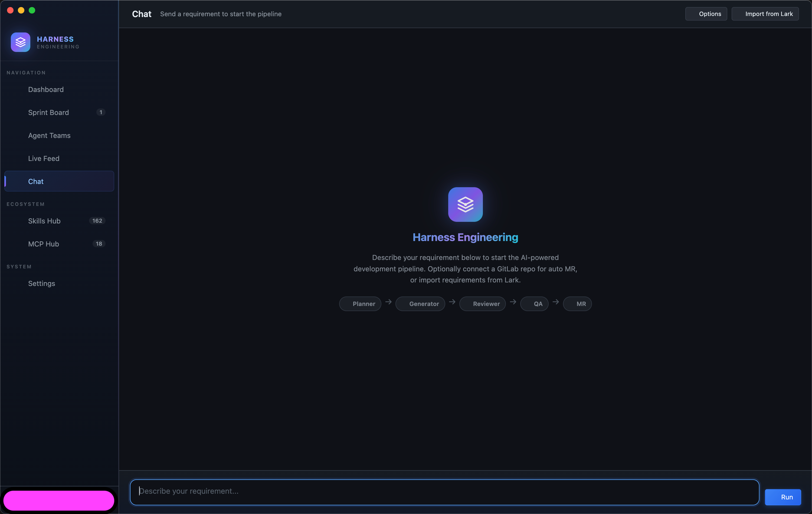812x514 pixels.
Task: Click the MCP Hub badge showing 18
Action: coord(99,244)
